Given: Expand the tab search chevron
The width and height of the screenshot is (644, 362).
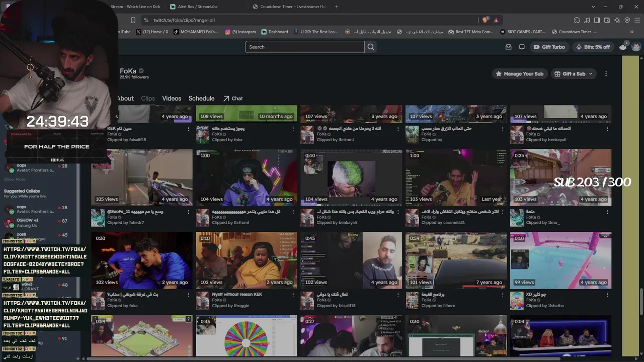Looking at the screenshot, I should point(593,7).
